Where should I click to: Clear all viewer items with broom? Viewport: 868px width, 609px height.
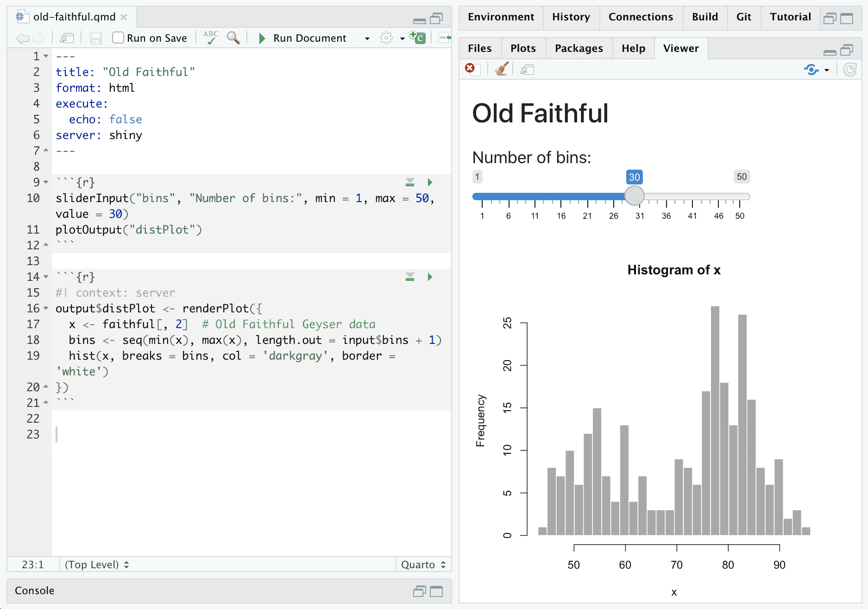[501, 70]
